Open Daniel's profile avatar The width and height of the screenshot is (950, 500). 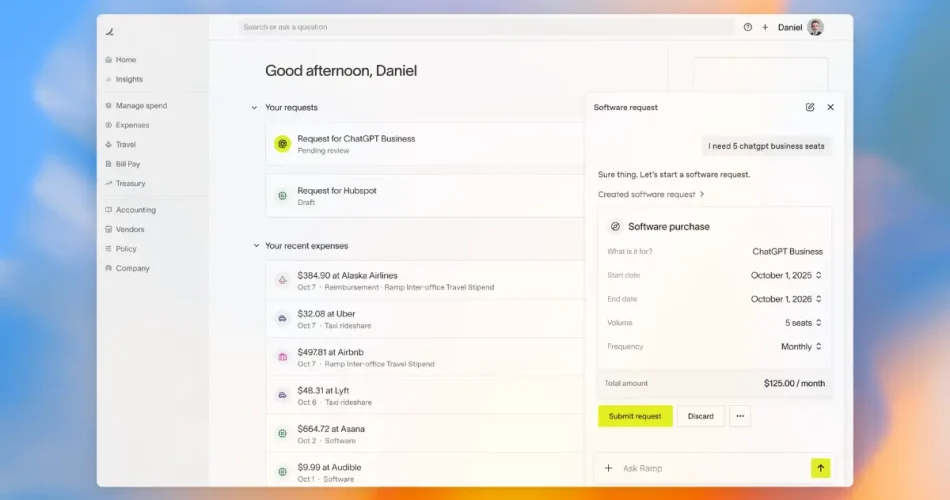pos(815,27)
